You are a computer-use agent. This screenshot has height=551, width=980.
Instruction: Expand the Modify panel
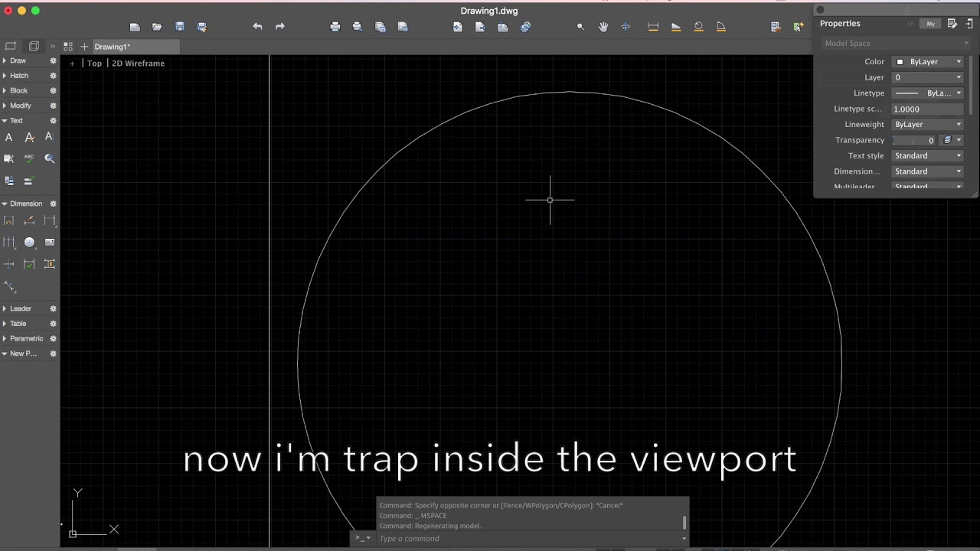[5, 106]
